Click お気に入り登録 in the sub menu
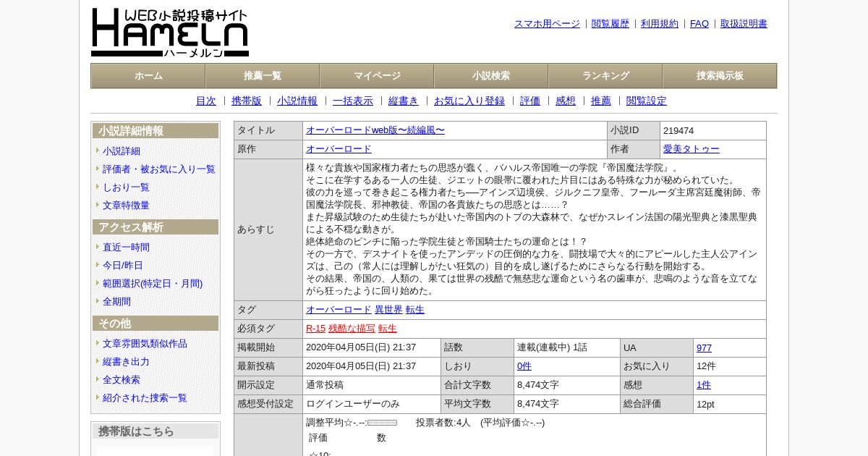The width and height of the screenshot is (868, 456). (x=469, y=101)
